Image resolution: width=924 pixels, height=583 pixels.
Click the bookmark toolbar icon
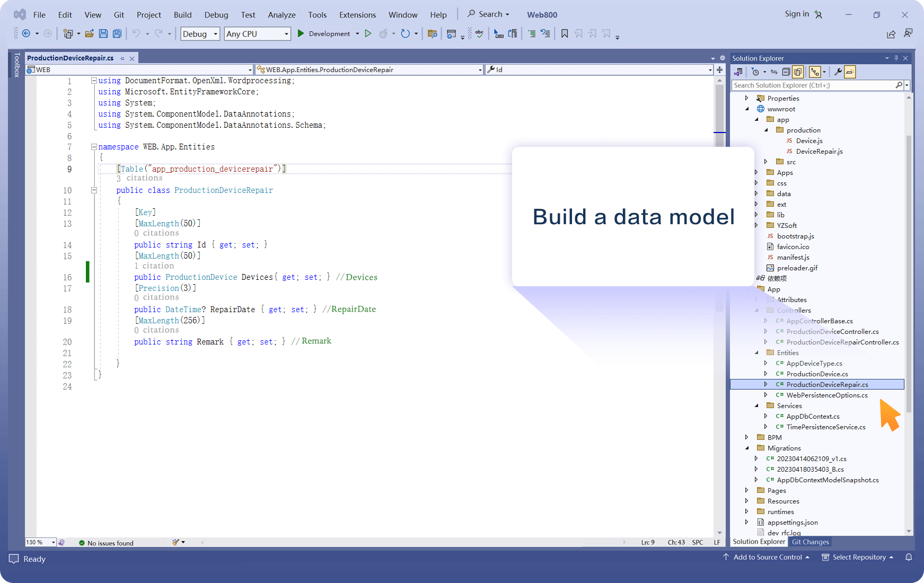565,33
